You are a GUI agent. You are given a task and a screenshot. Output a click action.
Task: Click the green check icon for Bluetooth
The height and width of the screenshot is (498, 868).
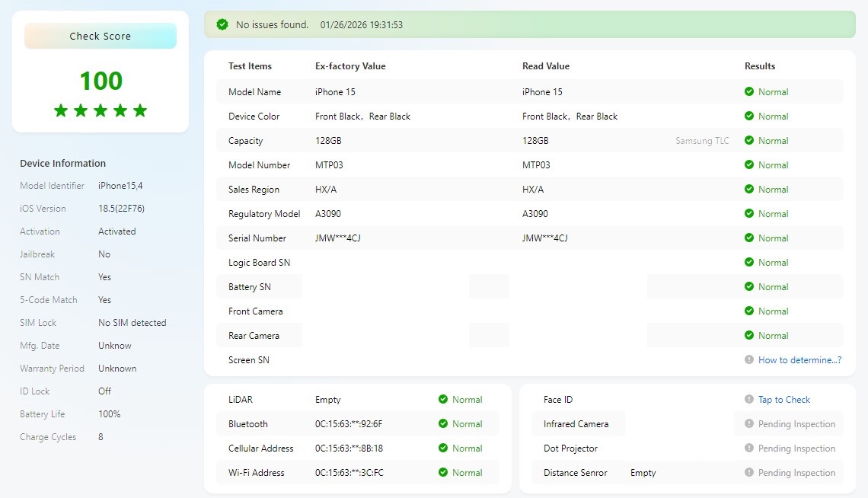point(443,424)
